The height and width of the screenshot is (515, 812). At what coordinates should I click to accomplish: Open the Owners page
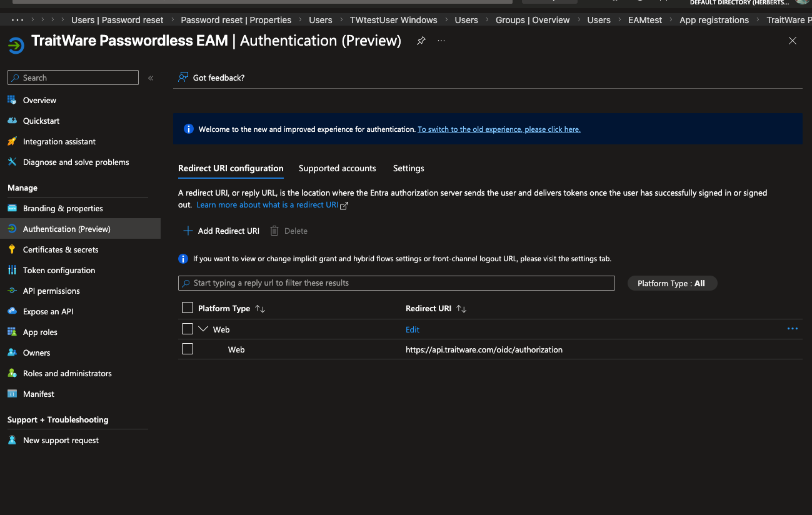click(x=36, y=352)
